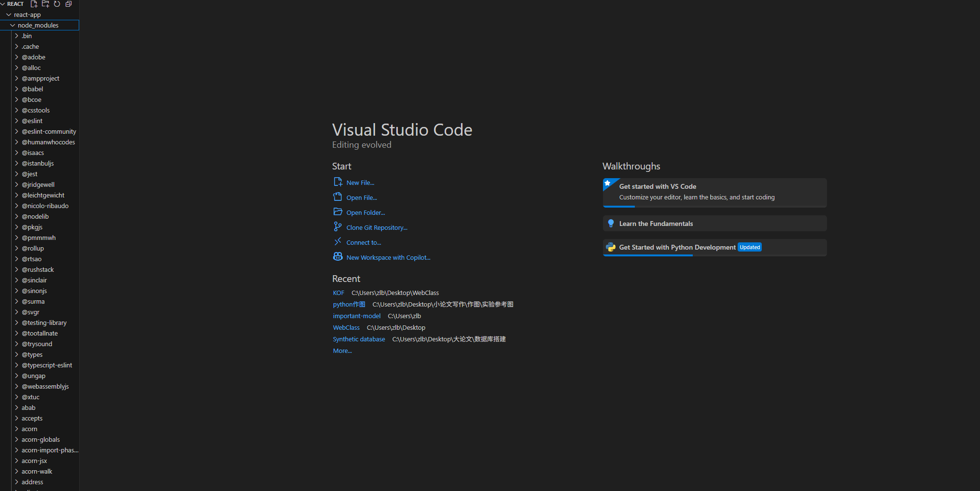Click New Workspace with Copilot... link

click(388, 257)
